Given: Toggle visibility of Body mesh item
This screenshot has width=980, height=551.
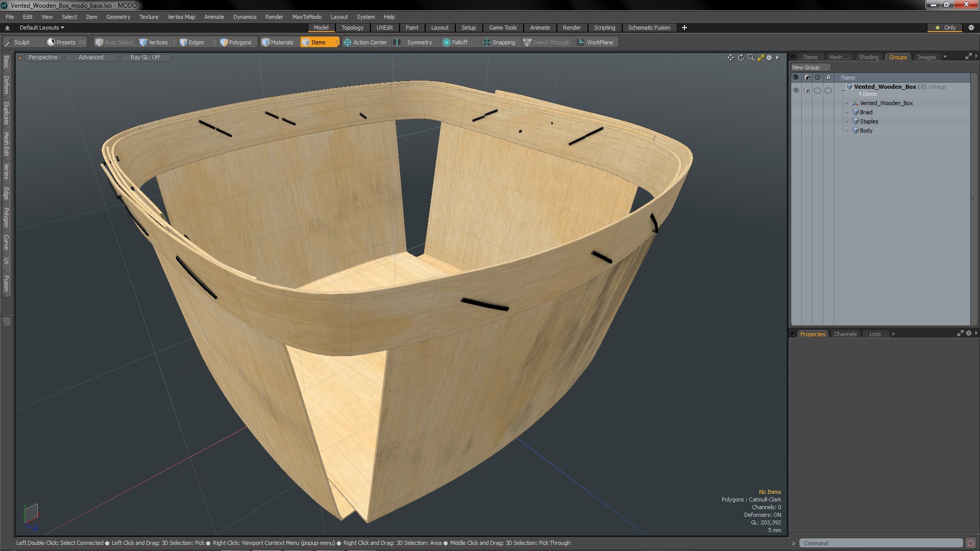Looking at the screenshot, I should click(x=796, y=130).
